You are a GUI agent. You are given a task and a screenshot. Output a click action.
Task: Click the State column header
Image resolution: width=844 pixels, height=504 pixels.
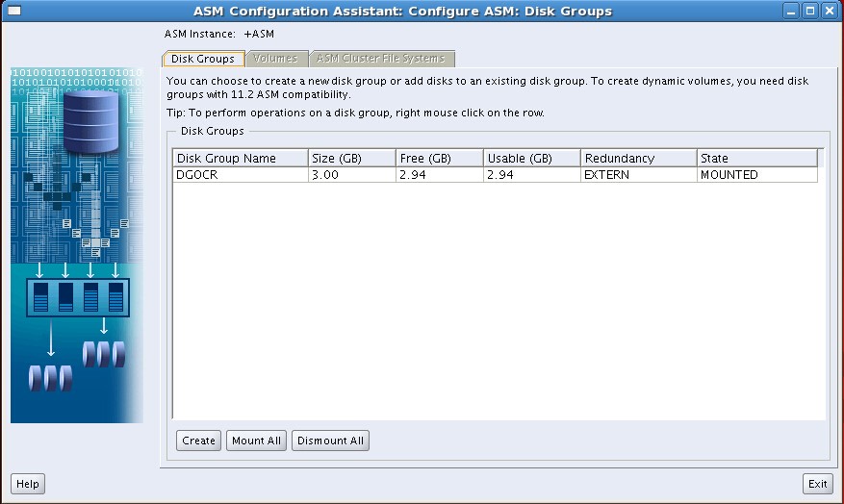pyautogui.click(x=756, y=158)
